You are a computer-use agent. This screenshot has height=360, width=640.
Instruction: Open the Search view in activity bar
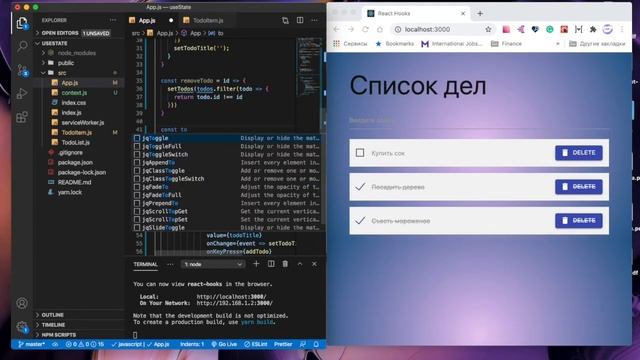[22, 46]
